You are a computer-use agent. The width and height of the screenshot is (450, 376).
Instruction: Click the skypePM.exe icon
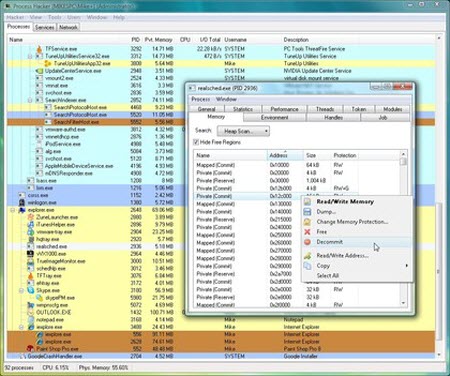39,298
